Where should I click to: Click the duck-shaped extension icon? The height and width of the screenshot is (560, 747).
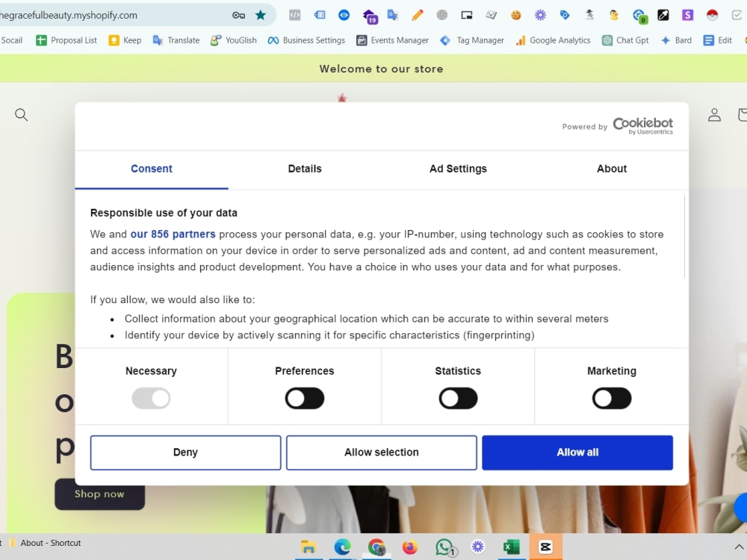tap(614, 15)
